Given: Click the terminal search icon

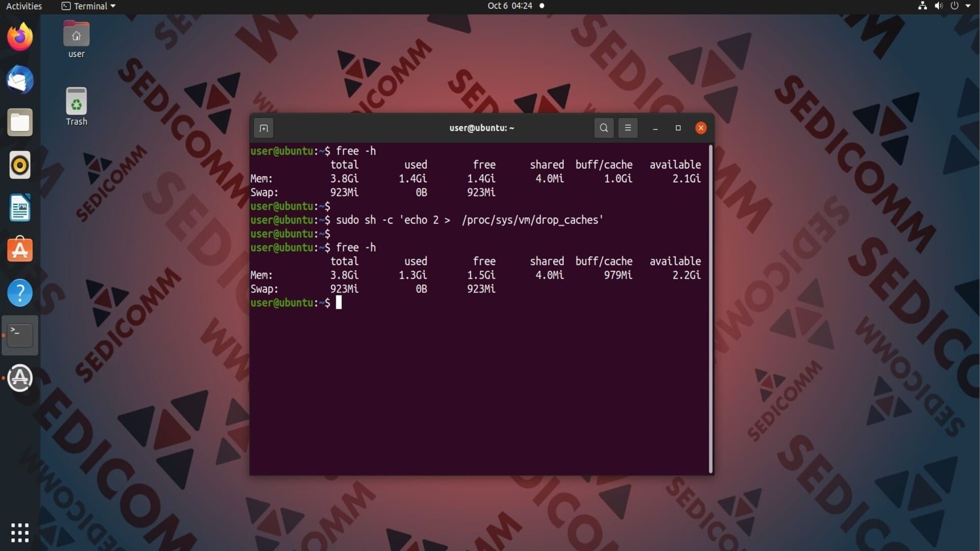Looking at the screenshot, I should (604, 128).
